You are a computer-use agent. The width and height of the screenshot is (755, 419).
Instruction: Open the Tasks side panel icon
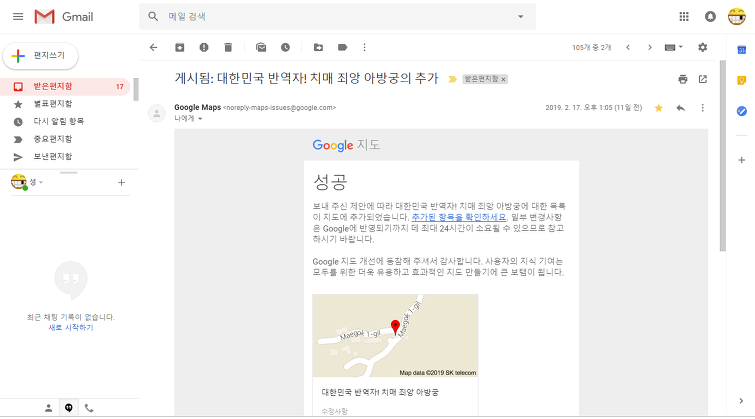pos(742,111)
